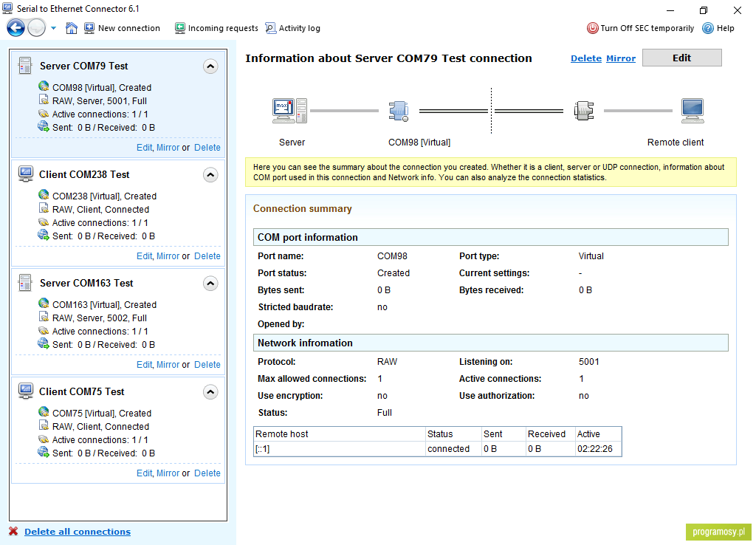756x545 pixels.
Task: Click the RAW, Server, 5002, Full icon
Action: 44,318
